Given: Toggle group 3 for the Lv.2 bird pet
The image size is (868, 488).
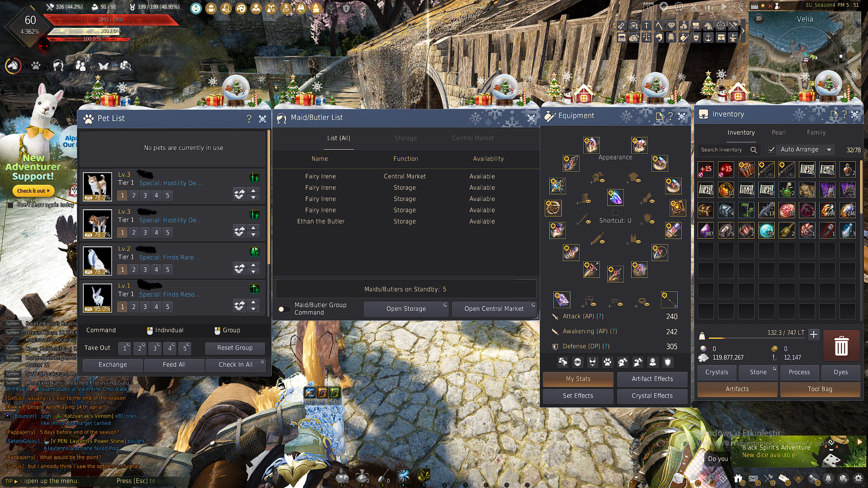Looking at the screenshot, I should tap(145, 270).
